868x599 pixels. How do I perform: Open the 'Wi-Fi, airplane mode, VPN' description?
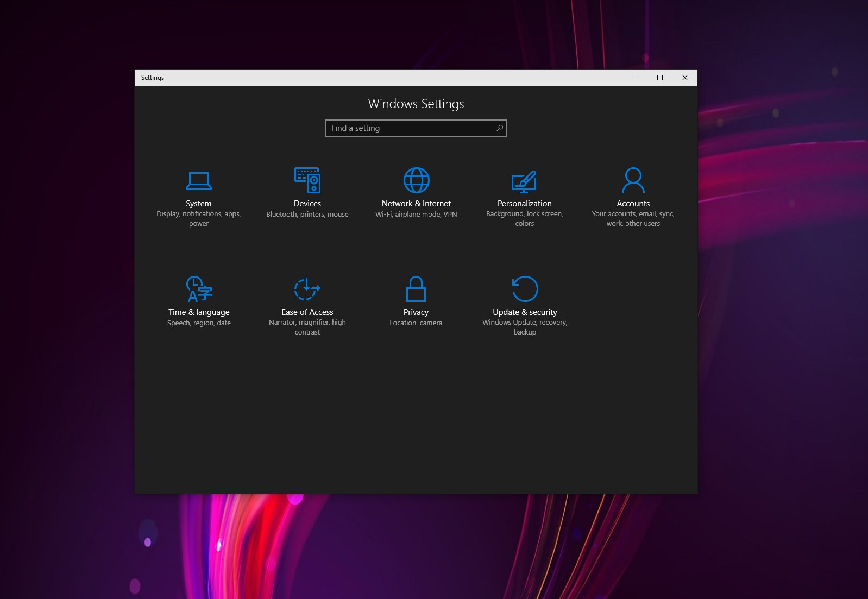coord(416,215)
